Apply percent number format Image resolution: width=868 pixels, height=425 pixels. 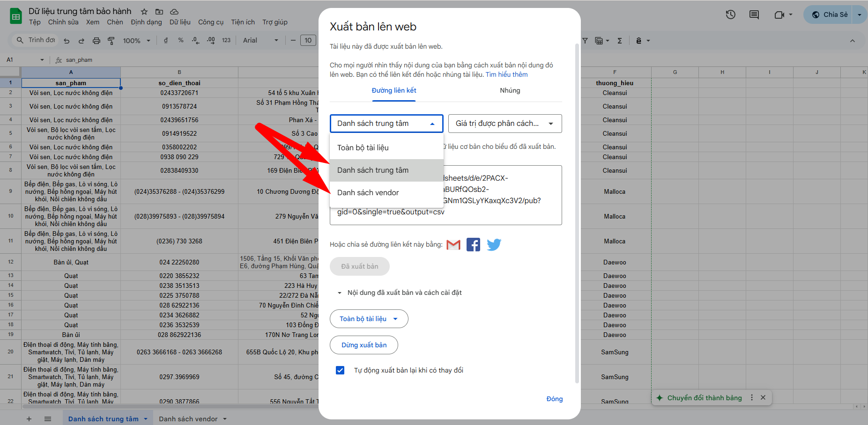pos(181,41)
